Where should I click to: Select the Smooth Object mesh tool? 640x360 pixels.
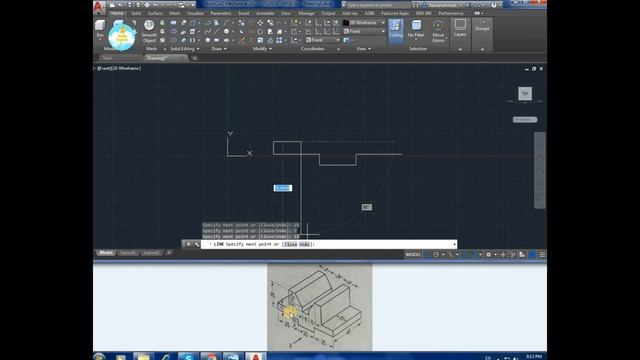tap(149, 31)
